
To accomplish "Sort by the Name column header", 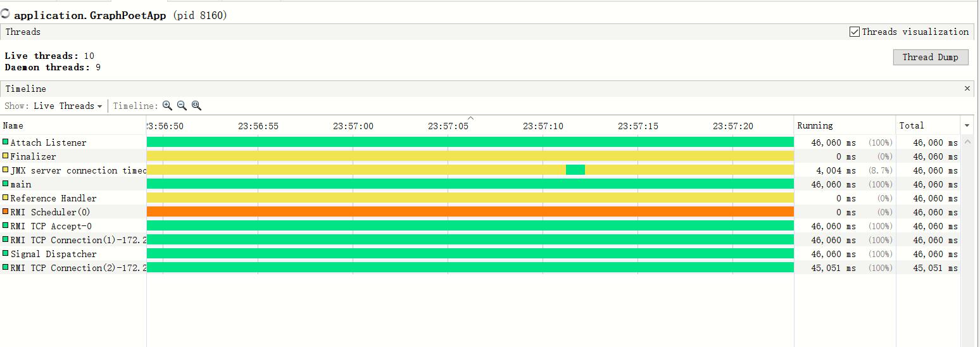I will [73, 125].
